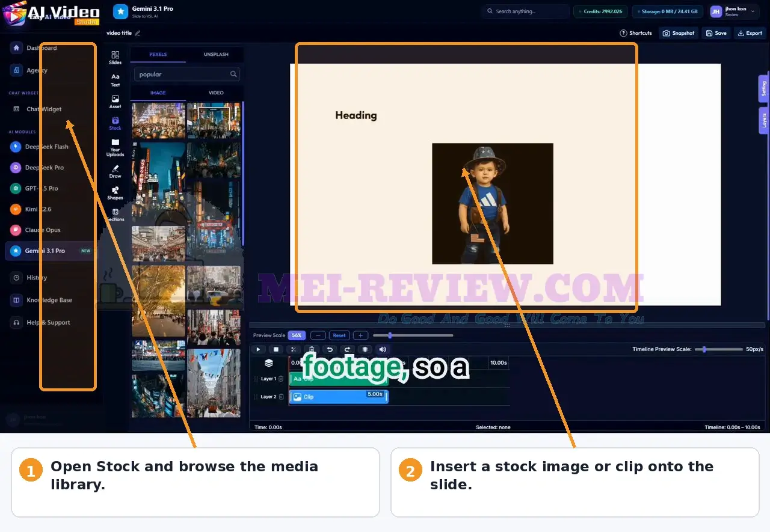
Task: Click the search magnifier in stock search
Action: 233,75
